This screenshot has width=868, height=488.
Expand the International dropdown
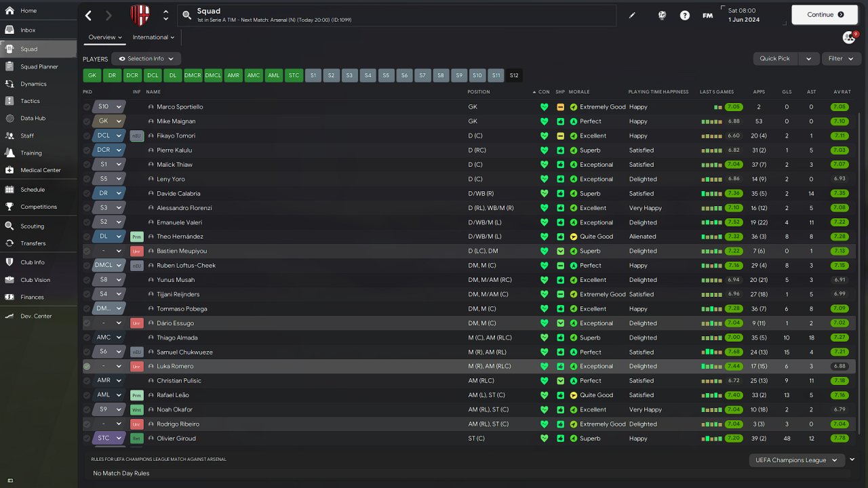[153, 37]
